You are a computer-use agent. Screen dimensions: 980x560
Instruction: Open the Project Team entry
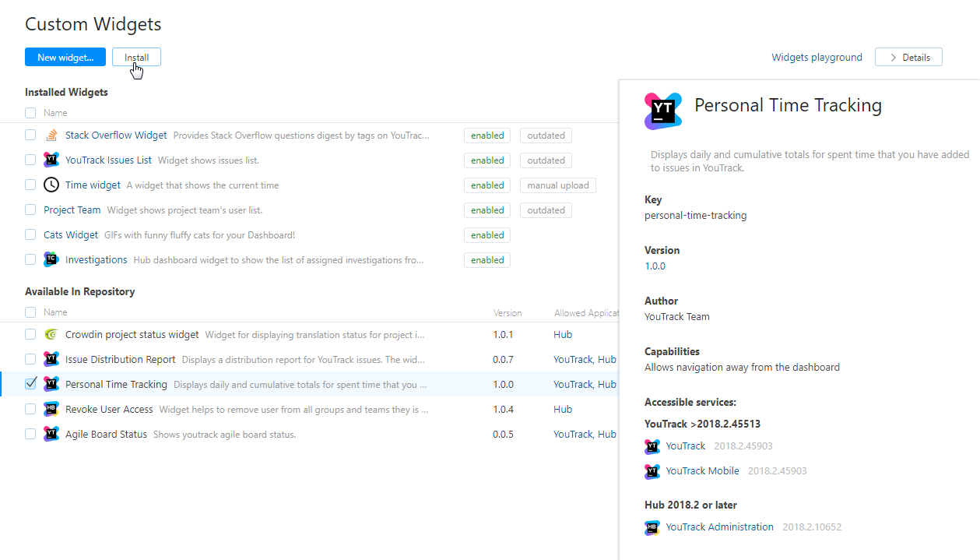coord(72,210)
